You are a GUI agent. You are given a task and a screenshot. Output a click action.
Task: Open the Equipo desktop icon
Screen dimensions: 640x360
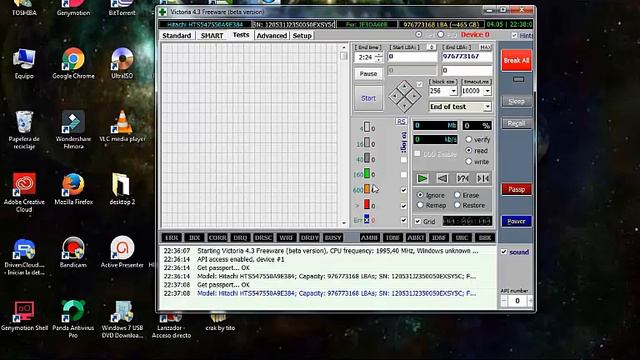(24, 63)
